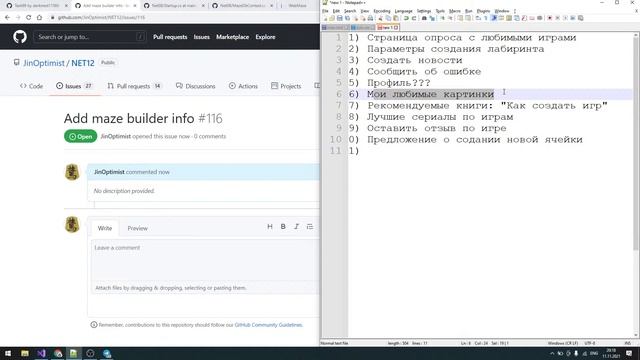This screenshot has height=360, width=640.
Task: Switch to the Preview tab of comment box
Action: 138,228
